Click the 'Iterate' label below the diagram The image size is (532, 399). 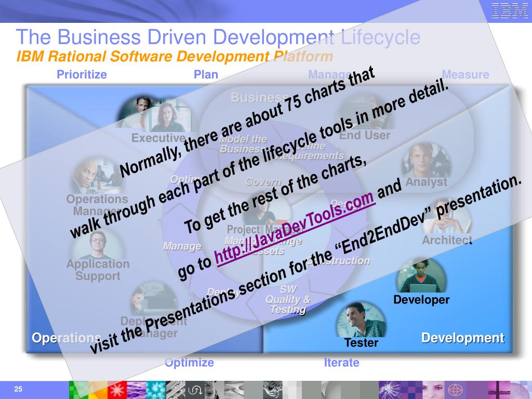click(x=341, y=362)
